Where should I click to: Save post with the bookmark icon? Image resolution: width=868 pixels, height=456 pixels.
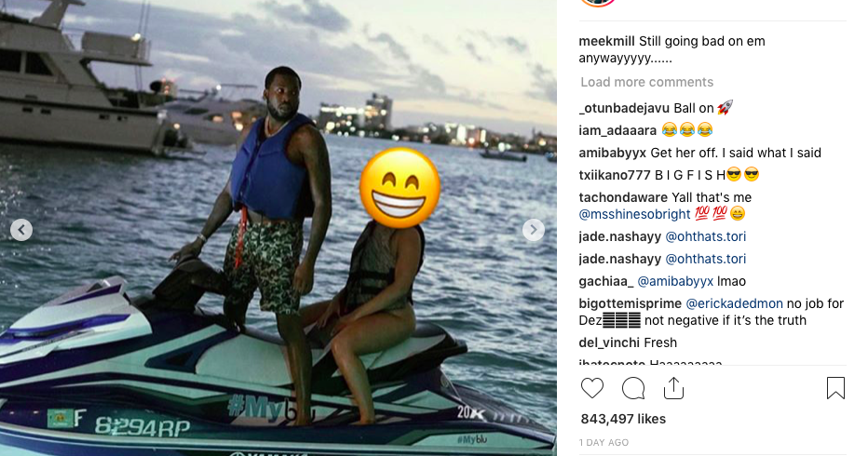(x=835, y=388)
